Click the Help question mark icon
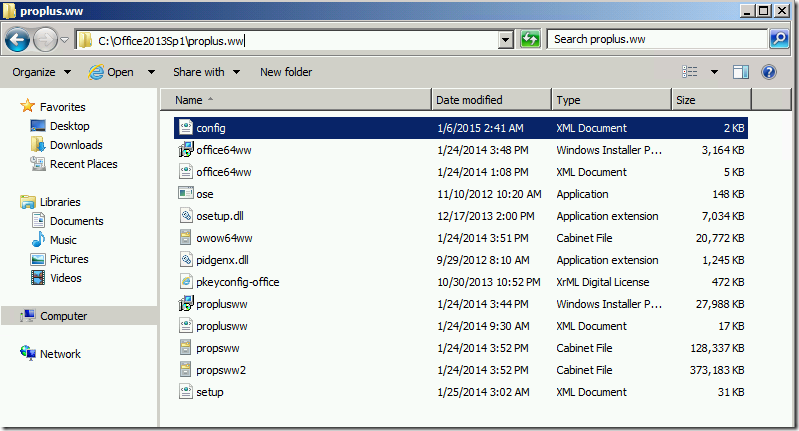This screenshot has width=799, height=431. pyautogui.click(x=768, y=72)
